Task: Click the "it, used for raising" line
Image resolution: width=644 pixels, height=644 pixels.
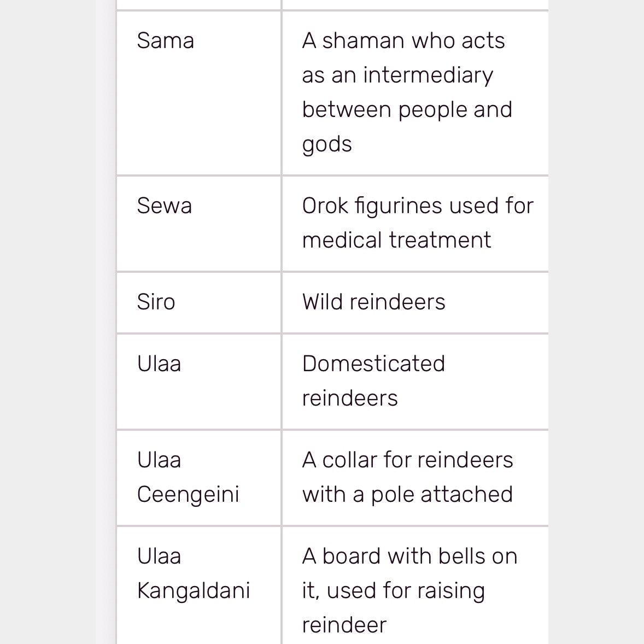Action: tap(393, 591)
